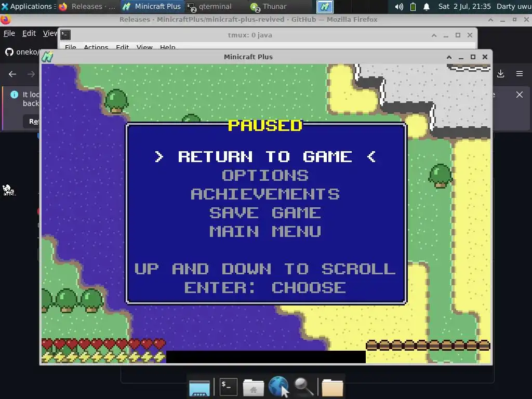
Task: Open Edit menu in Firefox
Action: click(x=29, y=33)
